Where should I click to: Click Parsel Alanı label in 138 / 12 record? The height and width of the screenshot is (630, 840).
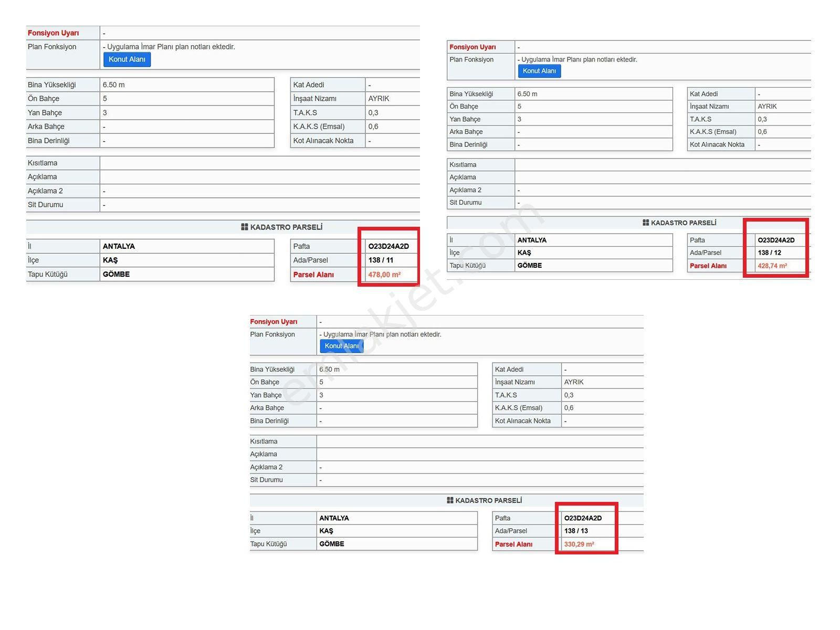pos(708,266)
